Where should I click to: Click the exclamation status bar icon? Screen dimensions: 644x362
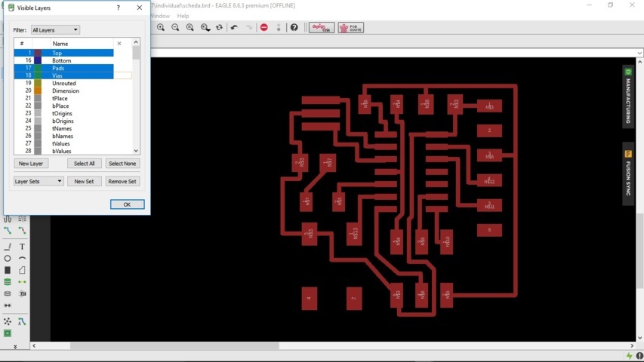pyautogui.click(x=639, y=355)
